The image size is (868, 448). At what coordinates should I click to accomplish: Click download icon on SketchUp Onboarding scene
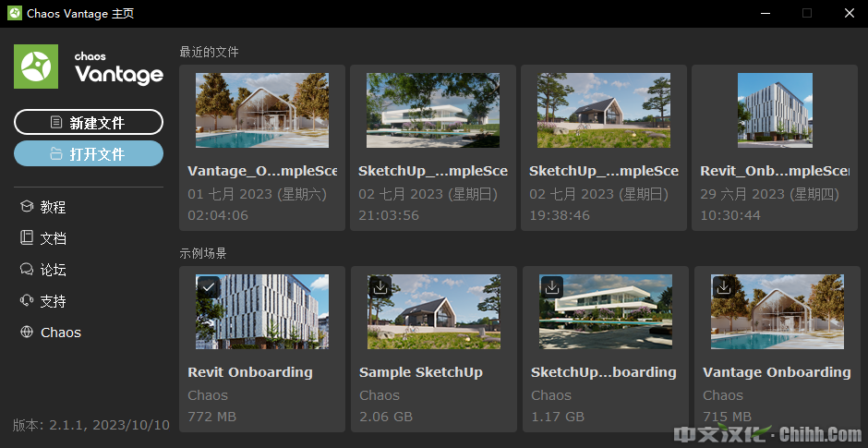[551, 287]
